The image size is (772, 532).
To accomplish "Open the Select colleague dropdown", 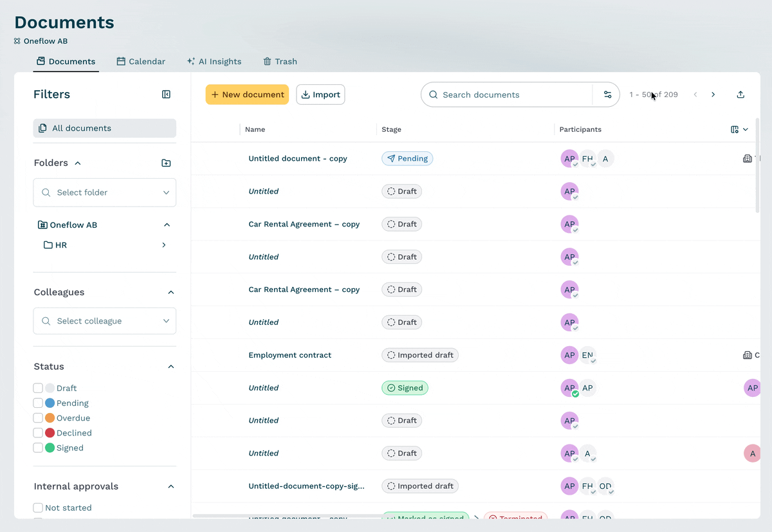I will pyautogui.click(x=105, y=321).
